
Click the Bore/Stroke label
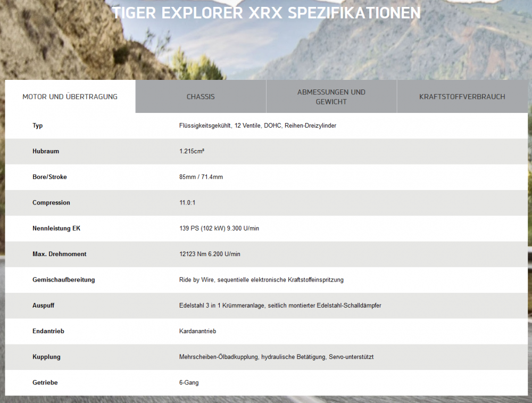coord(49,177)
